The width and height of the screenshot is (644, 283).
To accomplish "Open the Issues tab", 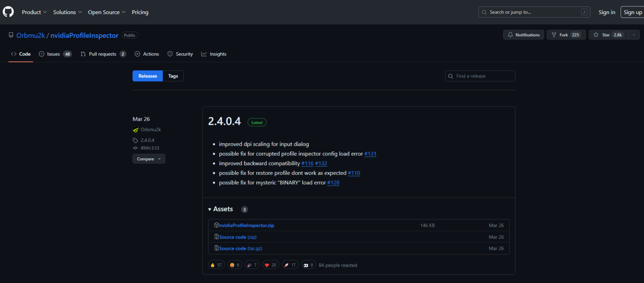I will click(x=55, y=54).
